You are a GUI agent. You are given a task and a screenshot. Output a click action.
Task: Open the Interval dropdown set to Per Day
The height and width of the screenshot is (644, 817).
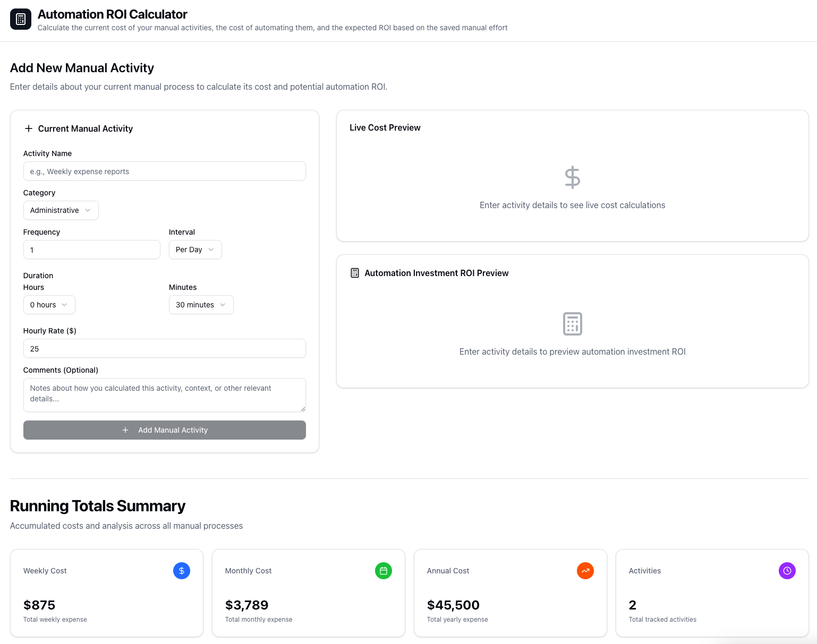tap(195, 250)
